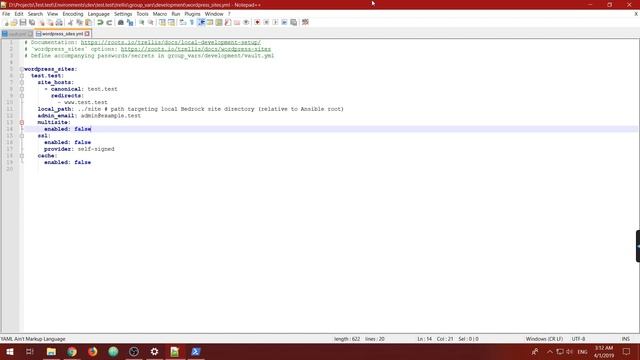This screenshot has width=640, height=360.
Task: Toggle synchronize vertical scrolling icon
Action: point(162,22)
